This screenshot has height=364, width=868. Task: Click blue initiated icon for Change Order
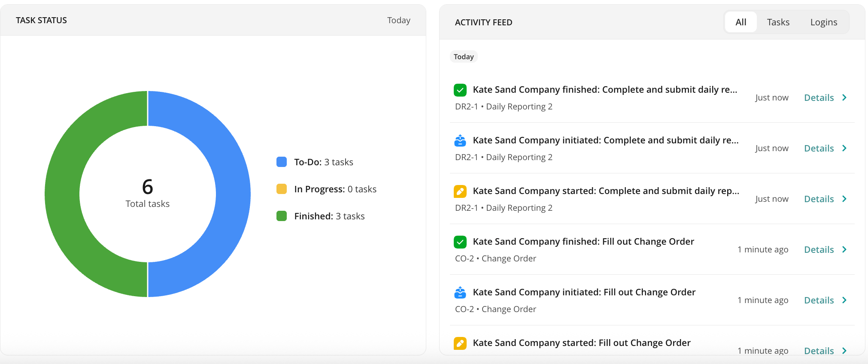pos(460,293)
